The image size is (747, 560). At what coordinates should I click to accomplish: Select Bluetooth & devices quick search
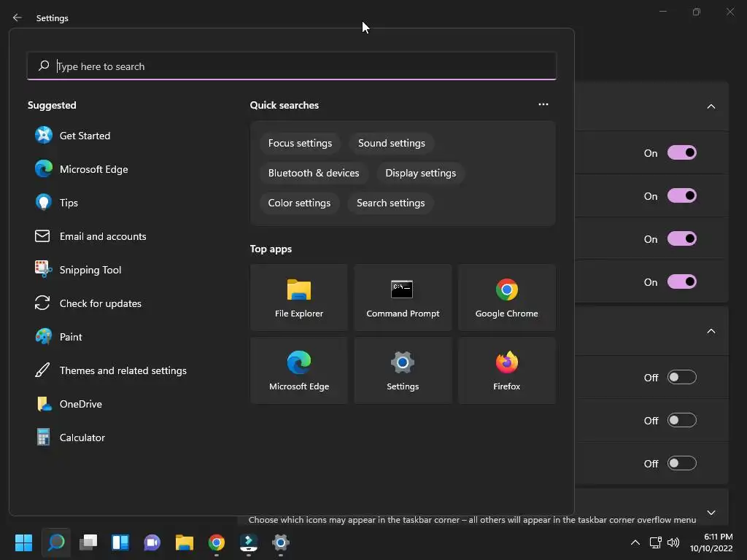[314, 174]
